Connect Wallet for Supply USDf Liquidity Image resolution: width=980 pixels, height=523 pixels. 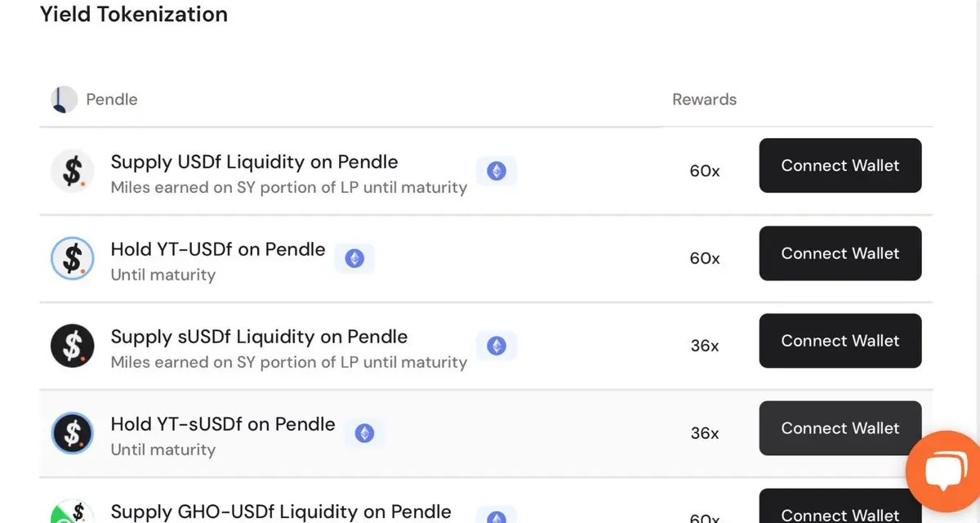tap(840, 165)
